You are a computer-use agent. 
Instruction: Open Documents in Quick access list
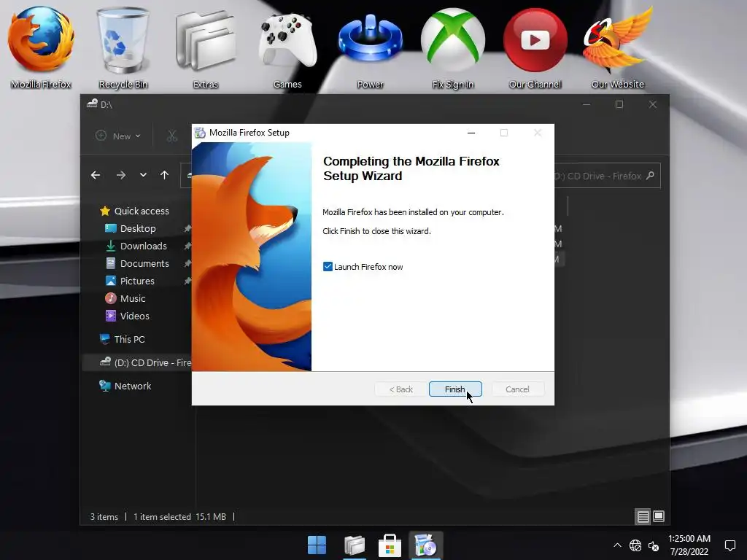coord(137,264)
